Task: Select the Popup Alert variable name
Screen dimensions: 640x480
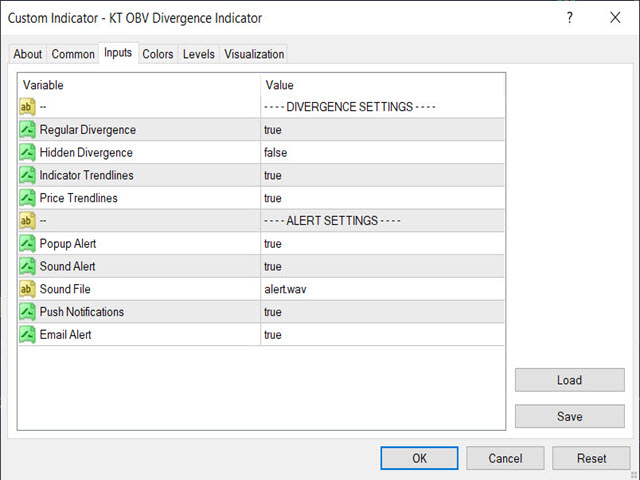Action: point(68,244)
